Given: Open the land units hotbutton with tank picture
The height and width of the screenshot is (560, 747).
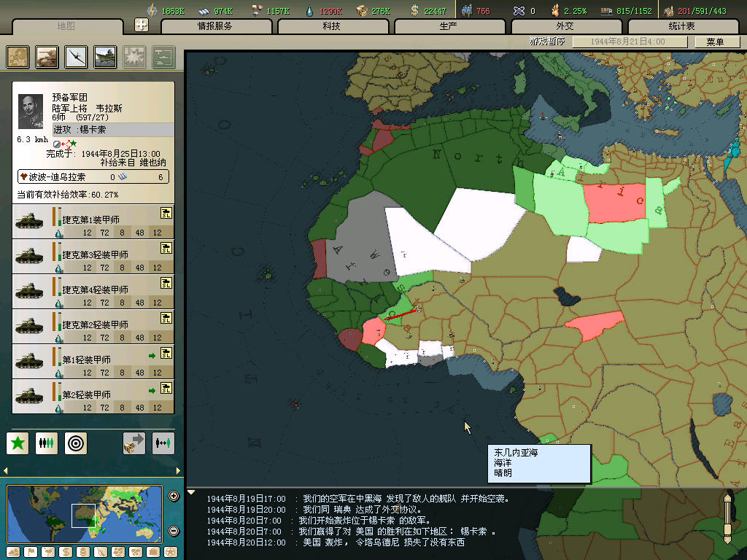Looking at the screenshot, I should 47,57.
